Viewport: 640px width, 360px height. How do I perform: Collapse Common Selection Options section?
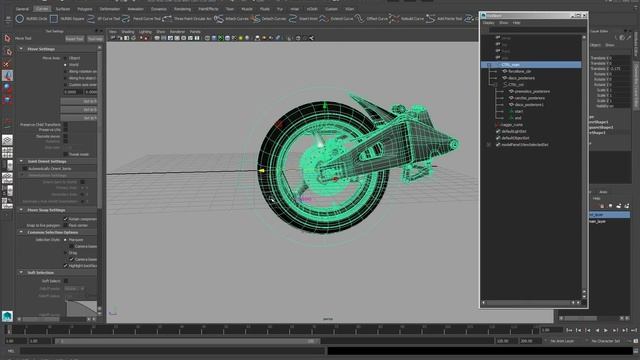(x=21, y=232)
